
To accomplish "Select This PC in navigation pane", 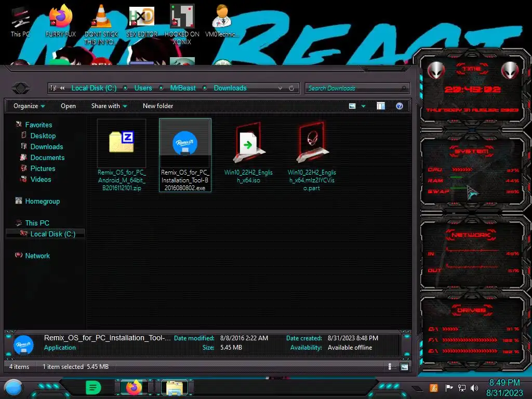I will pyautogui.click(x=37, y=223).
